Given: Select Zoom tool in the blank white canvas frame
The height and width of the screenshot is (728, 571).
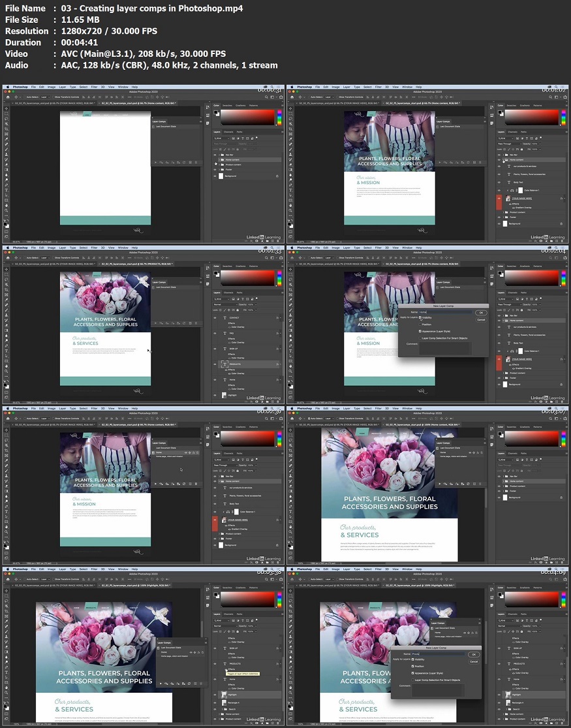Looking at the screenshot, I should point(7,212).
